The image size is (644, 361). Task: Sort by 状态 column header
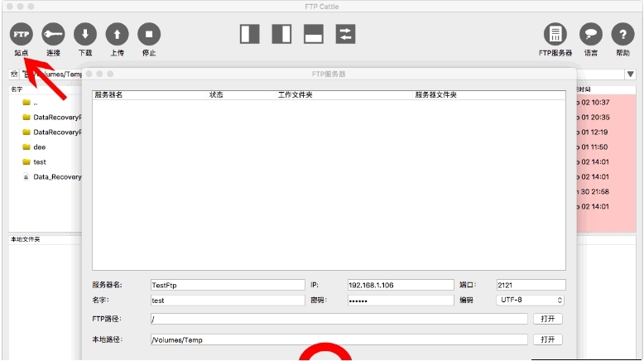click(x=216, y=95)
